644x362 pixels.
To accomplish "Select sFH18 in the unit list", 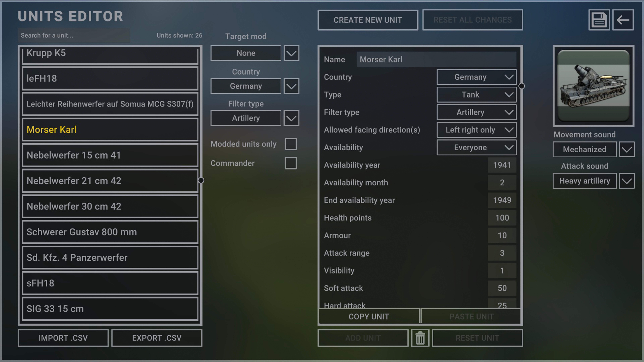I will pyautogui.click(x=110, y=283).
